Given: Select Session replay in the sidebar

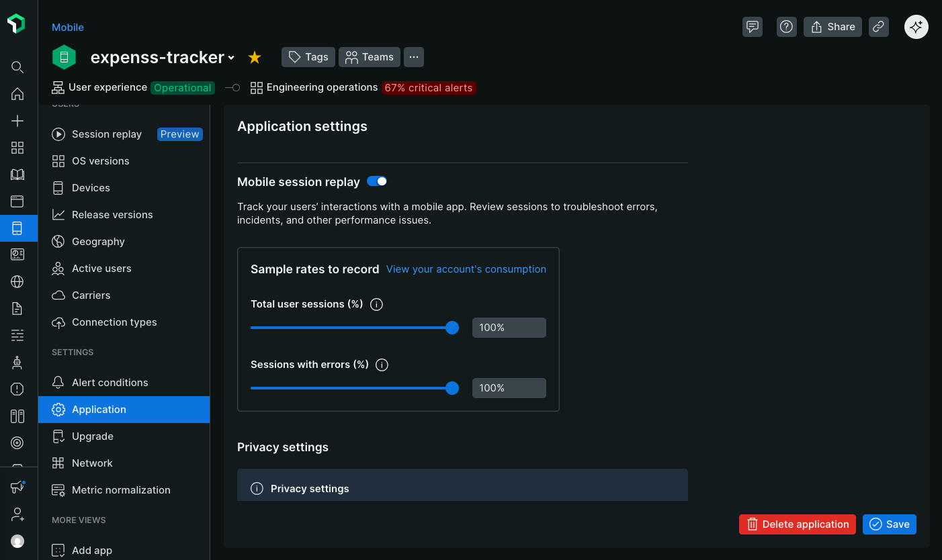Looking at the screenshot, I should pyautogui.click(x=107, y=134).
